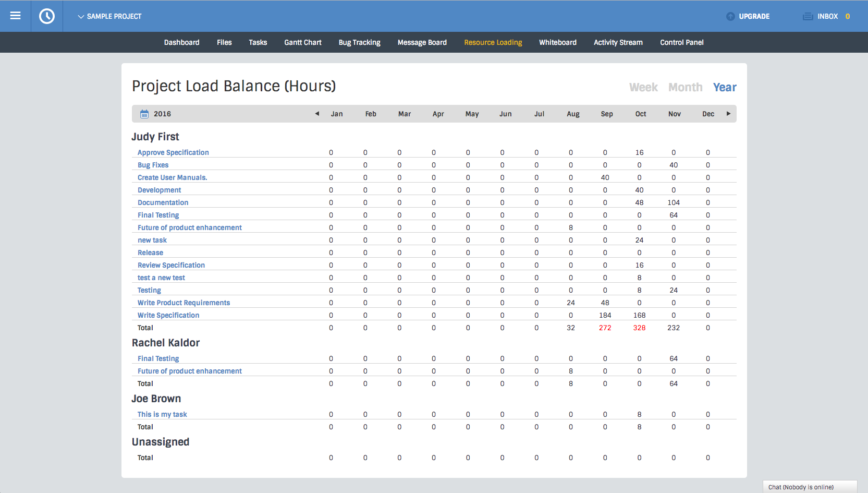The height and width of the screenshot is (493, 868).
Task: Open the Inbox tray icon
Action: [808, 16]
